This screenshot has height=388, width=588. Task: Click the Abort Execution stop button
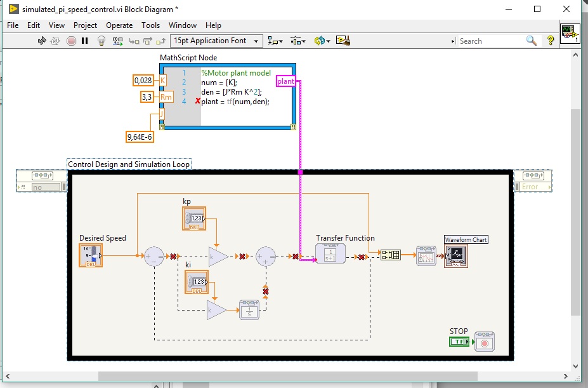[71, 41]
